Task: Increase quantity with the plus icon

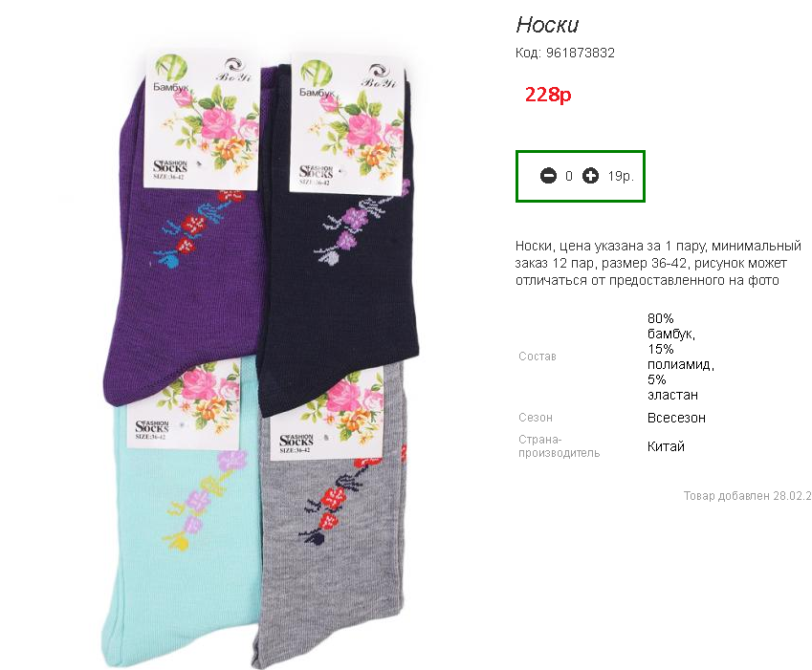Action: (x=590, y=176)
